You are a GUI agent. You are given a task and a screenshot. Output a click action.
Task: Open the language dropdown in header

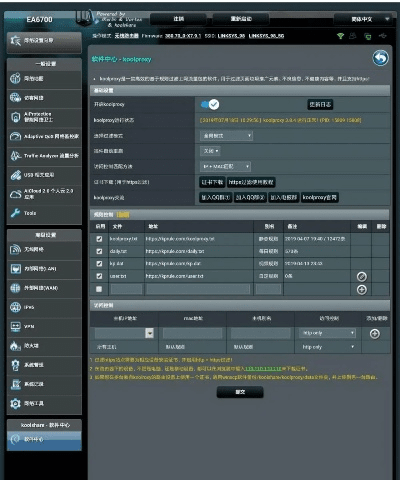(366, 19)
